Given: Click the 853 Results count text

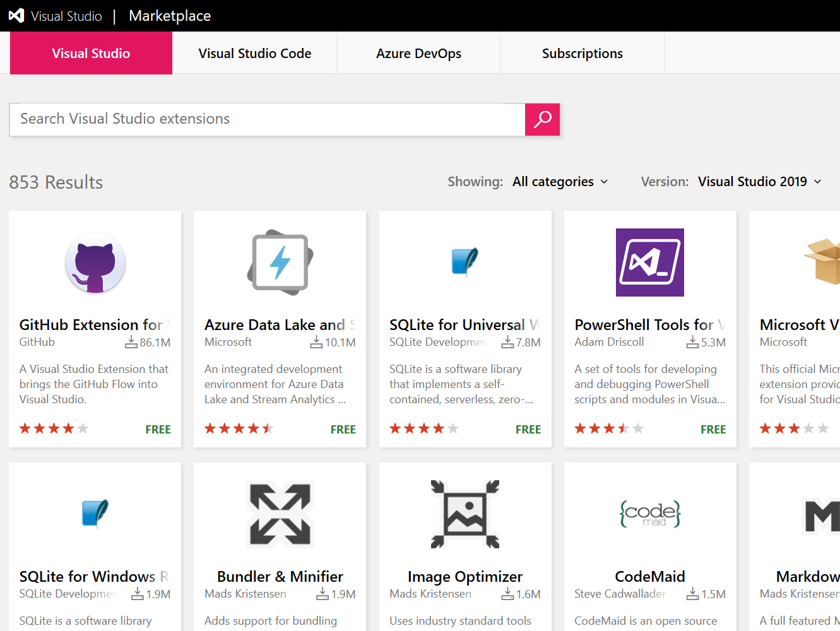Looking at the screenshot, I should pos(56,182).
